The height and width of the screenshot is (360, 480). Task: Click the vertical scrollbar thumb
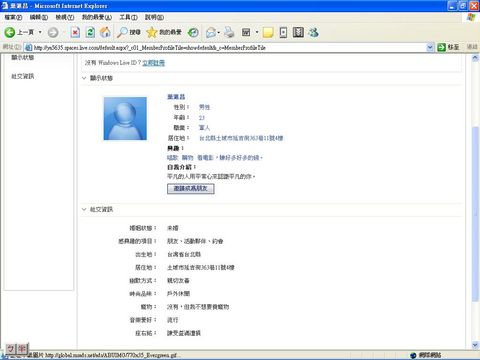[x=475, y=214]
